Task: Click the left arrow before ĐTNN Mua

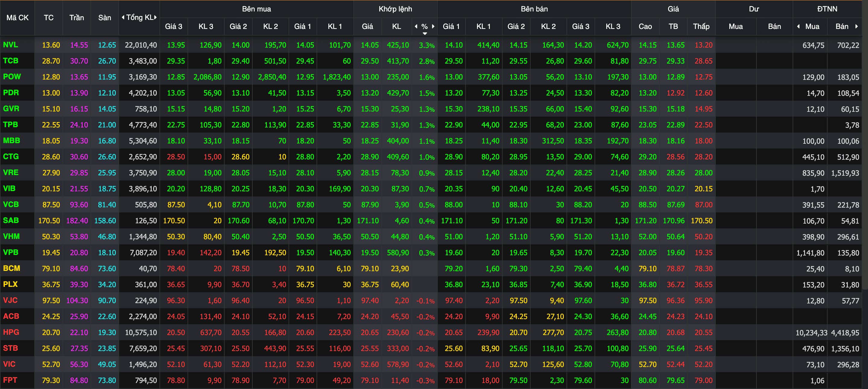Action: [x=798, y=26]
